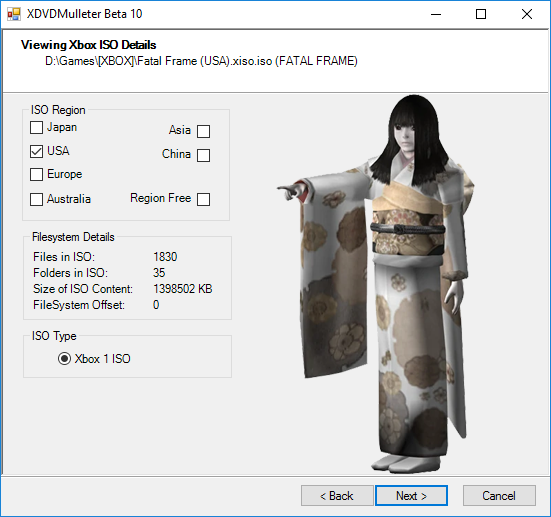
Task: Tick the China region checkbox
Action: [203, 155]
